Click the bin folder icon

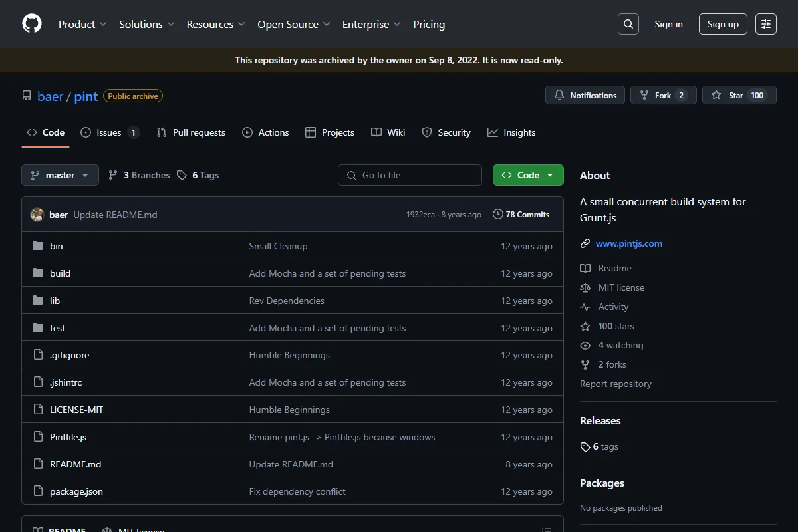[38, 246]
